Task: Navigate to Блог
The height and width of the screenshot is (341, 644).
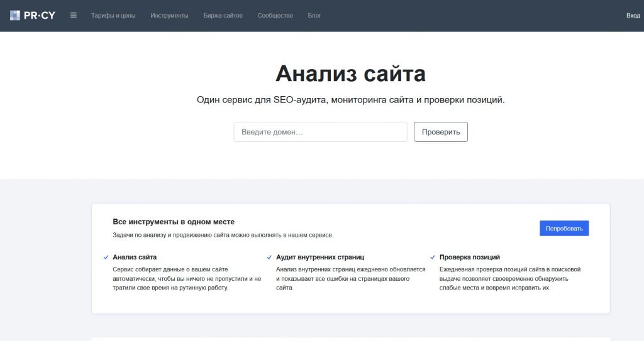Action: click(314, 15)
